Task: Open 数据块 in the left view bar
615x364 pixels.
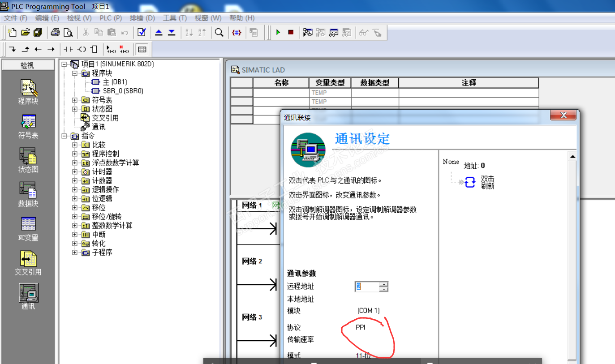Action: (28, 195)
